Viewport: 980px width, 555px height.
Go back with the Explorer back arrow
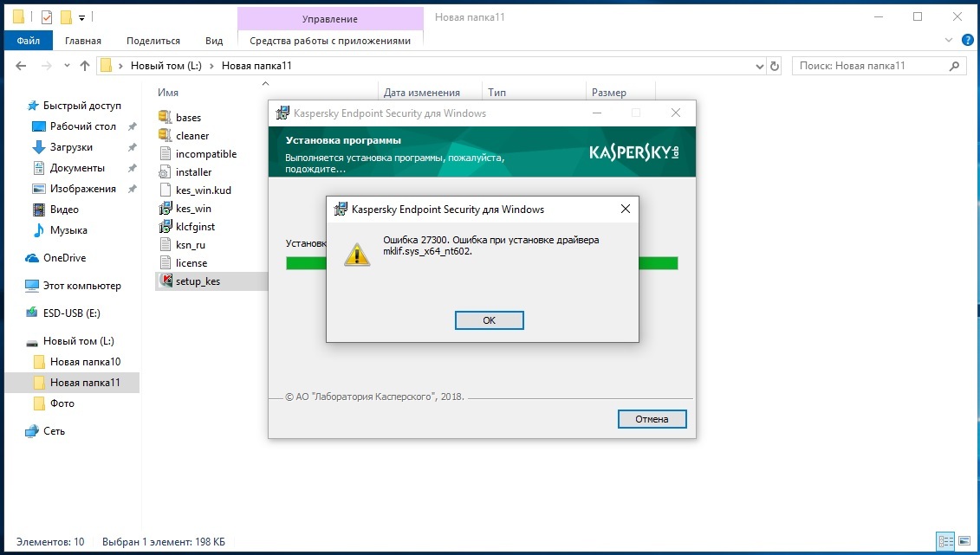(21, 66)
